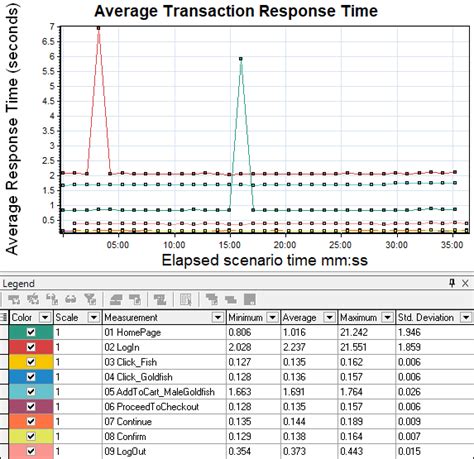Toggle the 08 Confirm checkbox

point(31,436)
